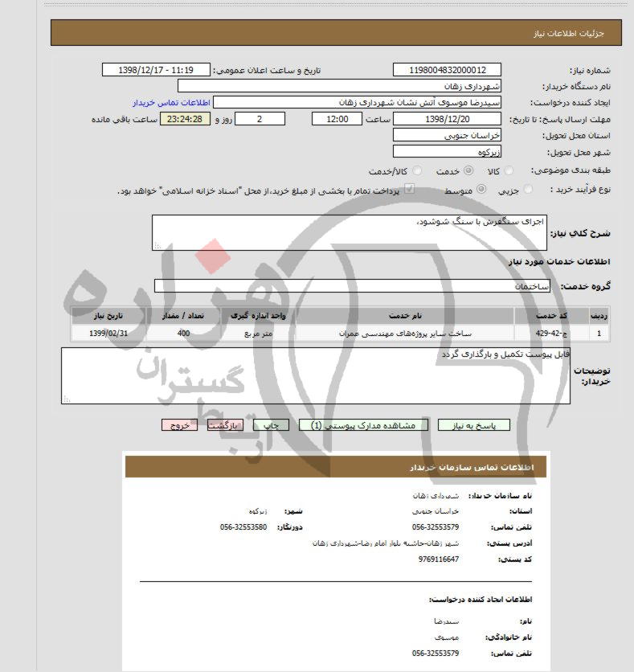Click the گروه خدمت field ساختمان
The width and height of the screenshot is (634, 672).
point(352,286)
